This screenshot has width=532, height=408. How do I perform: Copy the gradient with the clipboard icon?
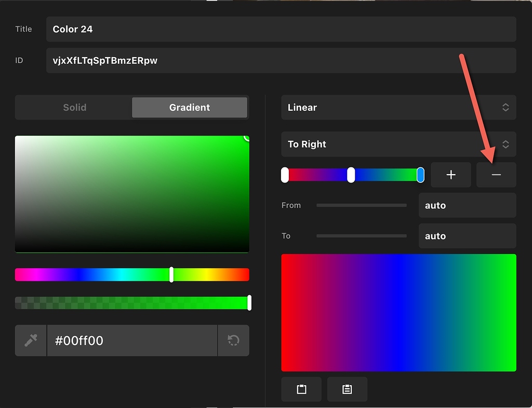301,389
